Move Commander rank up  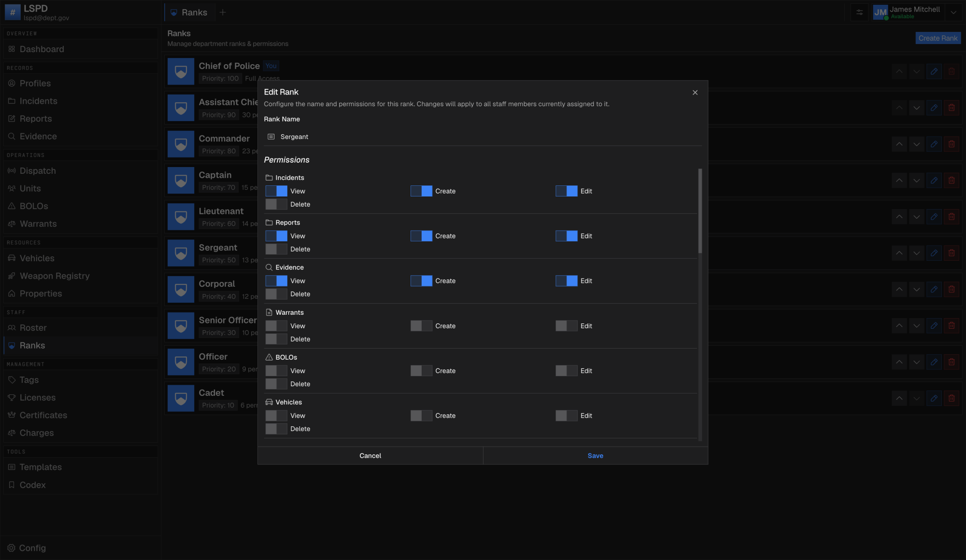(x=899, y=144)
